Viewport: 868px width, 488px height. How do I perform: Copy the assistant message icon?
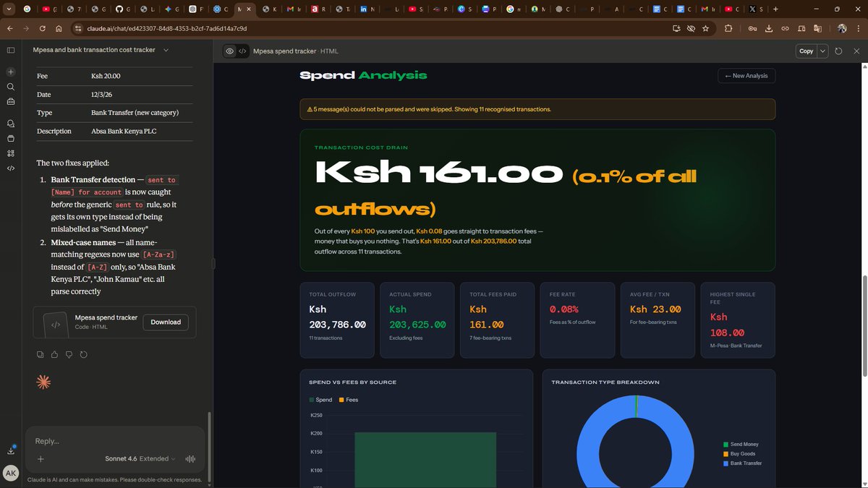41,354
